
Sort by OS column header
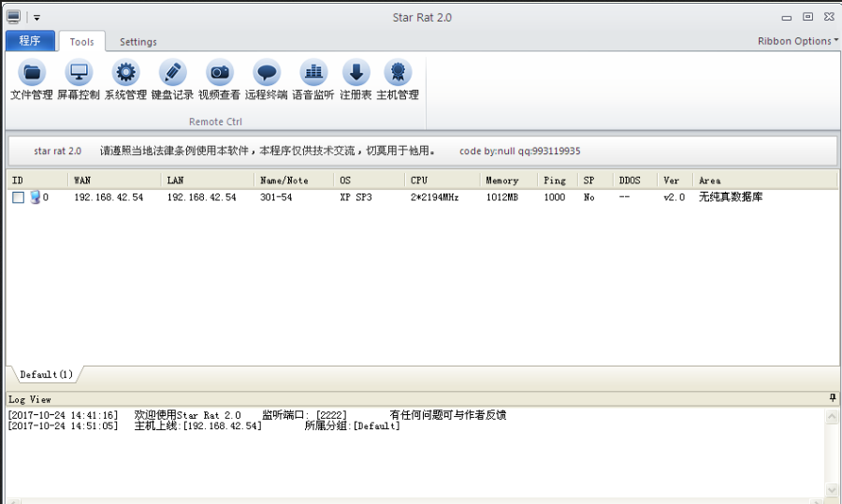(370, 180)
